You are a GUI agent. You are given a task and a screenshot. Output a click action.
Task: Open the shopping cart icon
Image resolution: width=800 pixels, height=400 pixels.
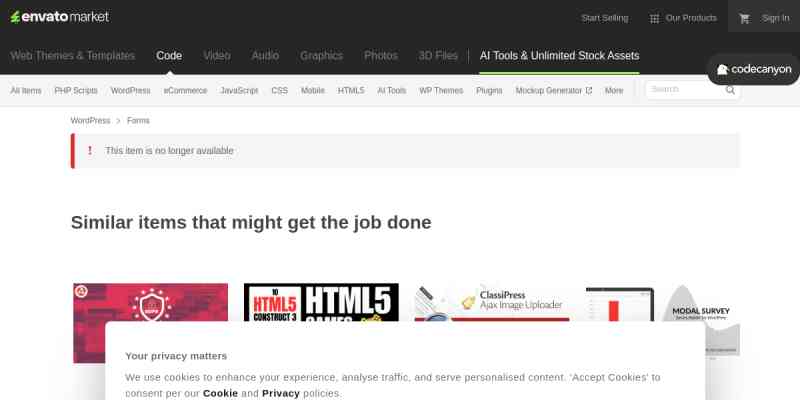[x=744, y=18]
